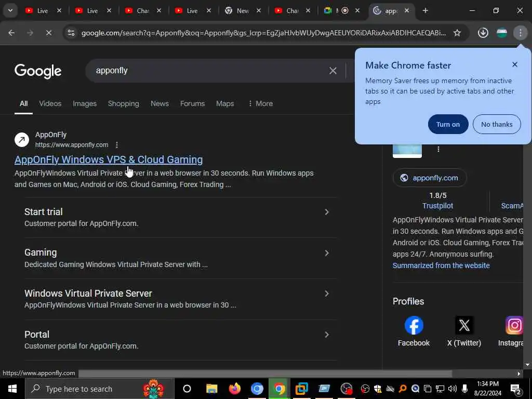
Task: Open the More search filters dropdown
Action: (260, 103)
